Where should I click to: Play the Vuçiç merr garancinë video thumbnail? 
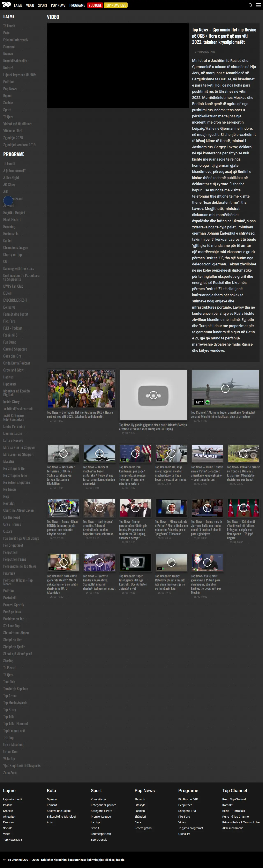point(207,562)
